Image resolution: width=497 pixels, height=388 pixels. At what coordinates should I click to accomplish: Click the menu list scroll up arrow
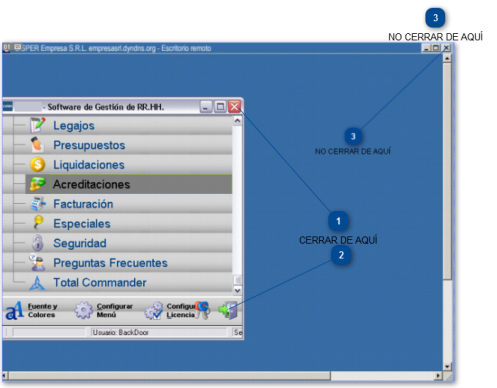point(237,121)
